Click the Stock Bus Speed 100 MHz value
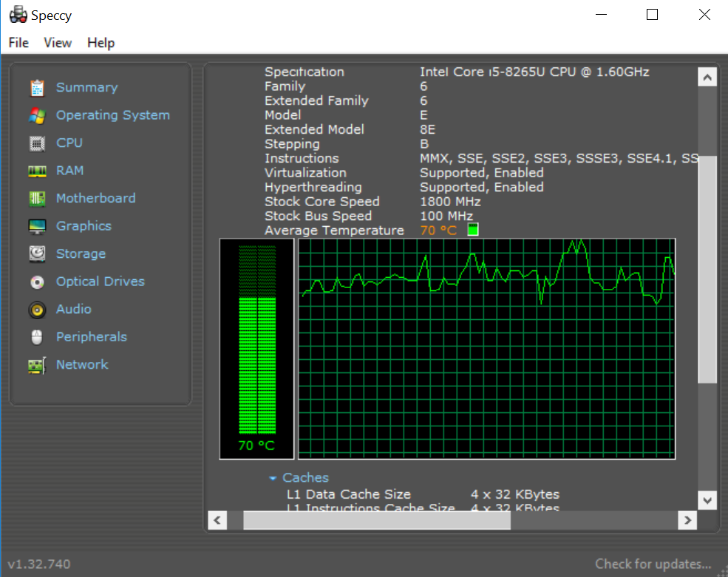The height and width of the screenshot is (577, 728). (446, 216)
